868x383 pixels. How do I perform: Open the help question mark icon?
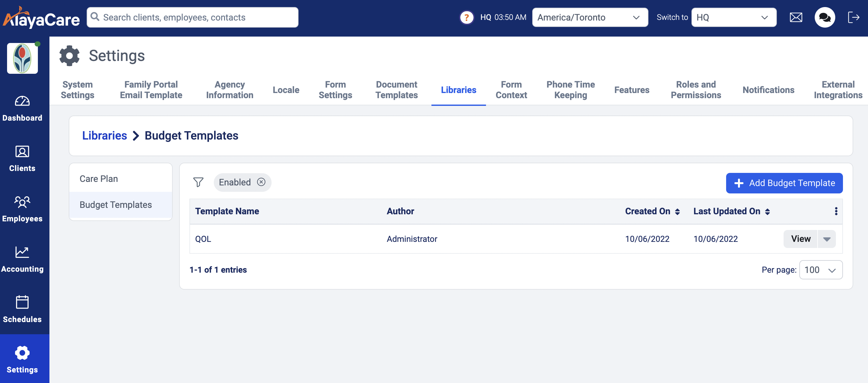click(466, 18)
